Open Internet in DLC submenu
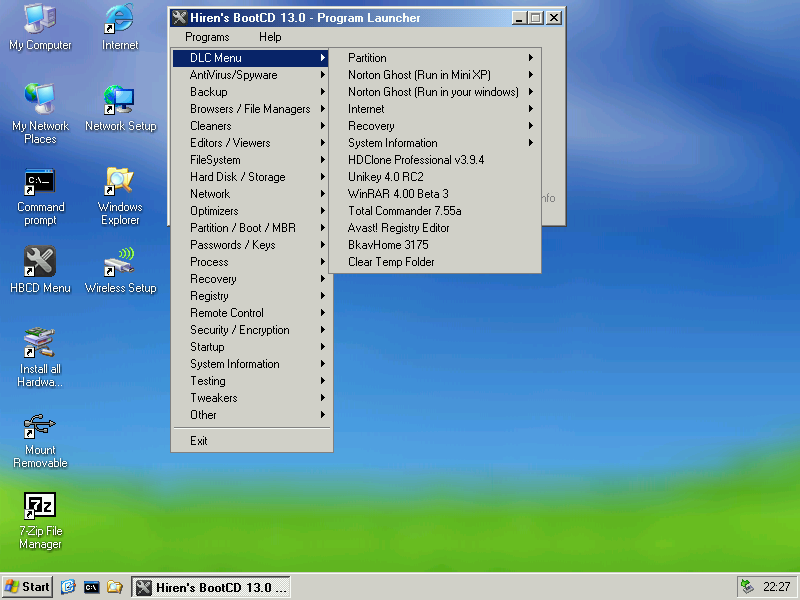 (x=435, y=109)
